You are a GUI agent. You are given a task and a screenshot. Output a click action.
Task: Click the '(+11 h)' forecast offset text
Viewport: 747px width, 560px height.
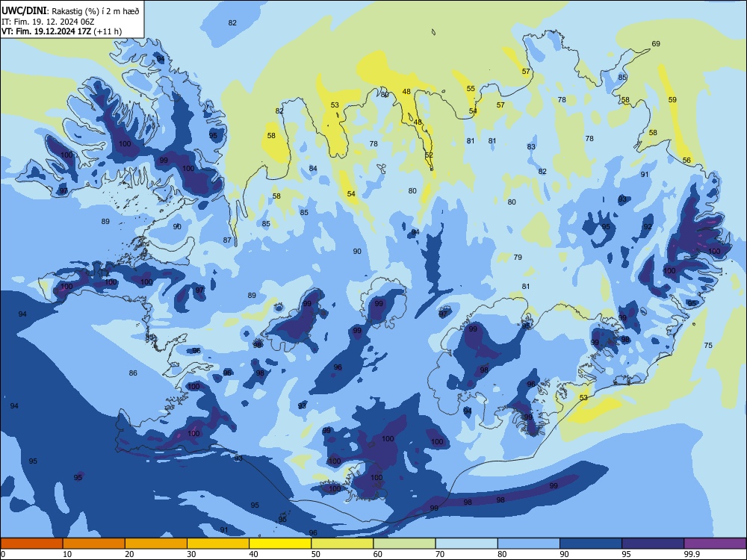point(108,31)
